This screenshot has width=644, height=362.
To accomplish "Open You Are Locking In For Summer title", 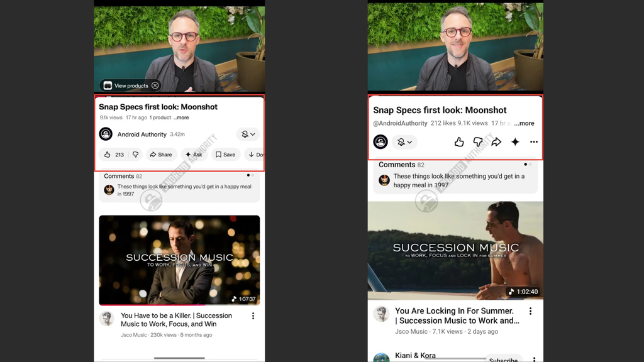I will (x=457, y=315).
